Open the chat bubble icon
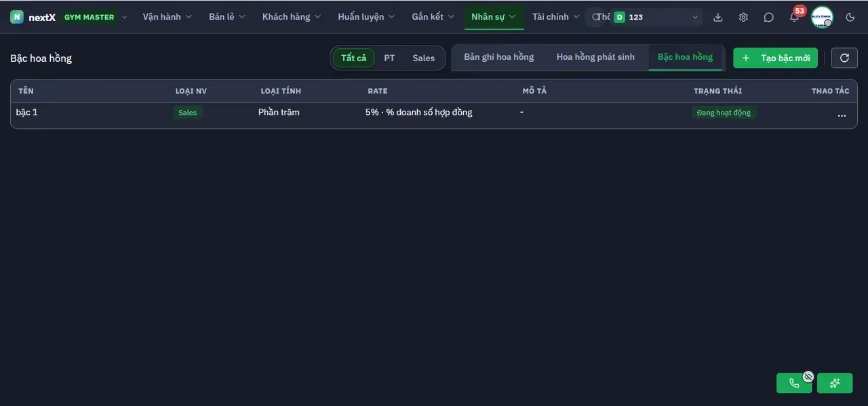This screenshot has height=406, width=868. [x=768, y=17]
